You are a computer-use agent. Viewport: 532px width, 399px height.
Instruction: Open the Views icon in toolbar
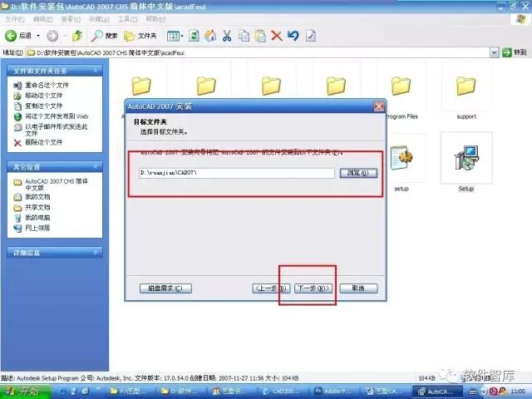coord(173,36)
